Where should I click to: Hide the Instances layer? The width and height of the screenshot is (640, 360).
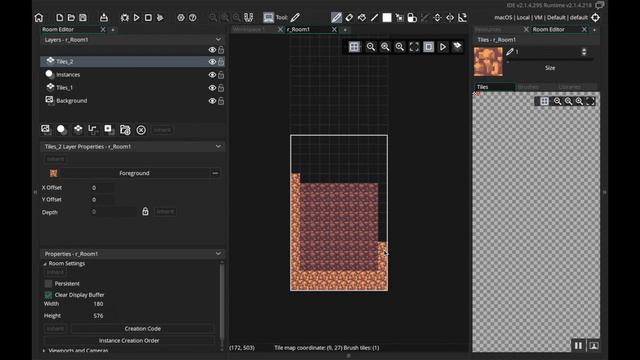point(212,75)
